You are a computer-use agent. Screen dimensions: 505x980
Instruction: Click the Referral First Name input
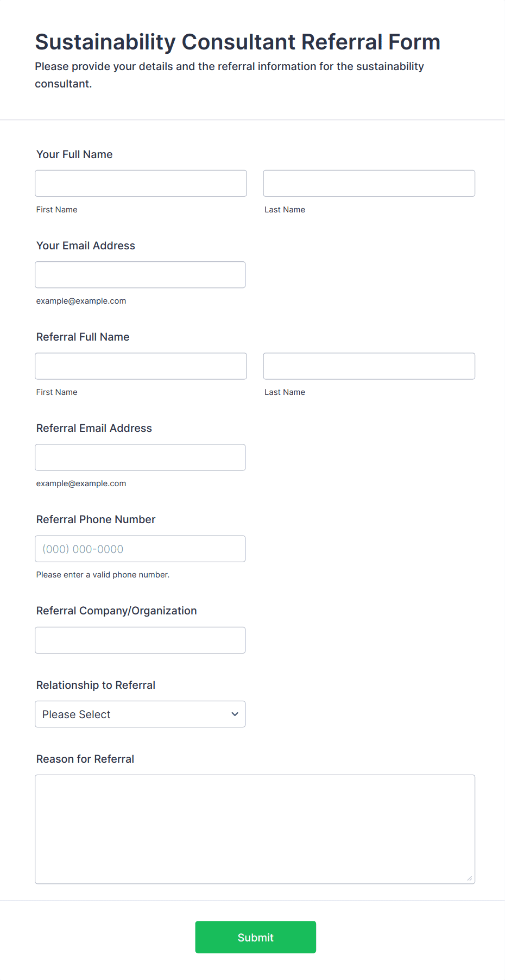[x=141, y=366]
